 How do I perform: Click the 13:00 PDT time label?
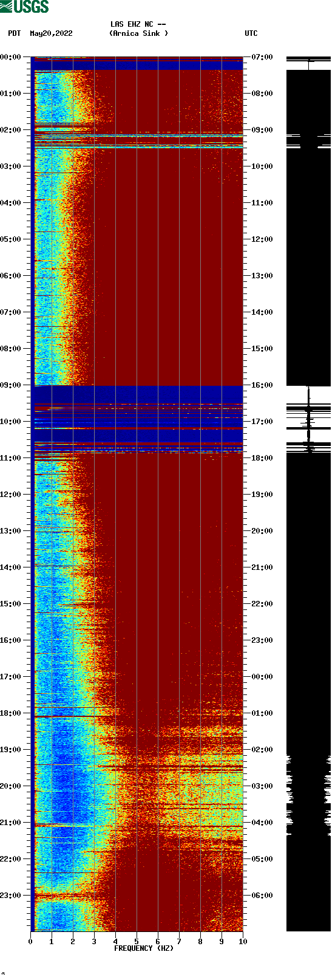10,531
